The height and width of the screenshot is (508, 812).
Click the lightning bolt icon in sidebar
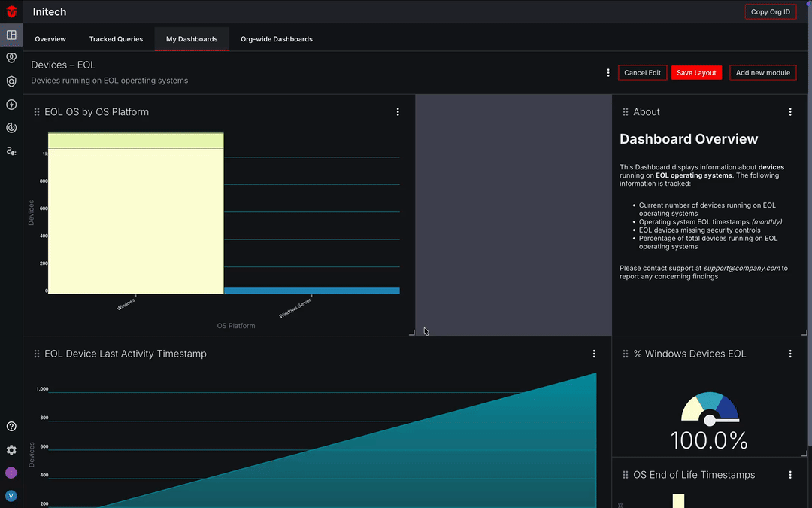(x=11, y=104)
